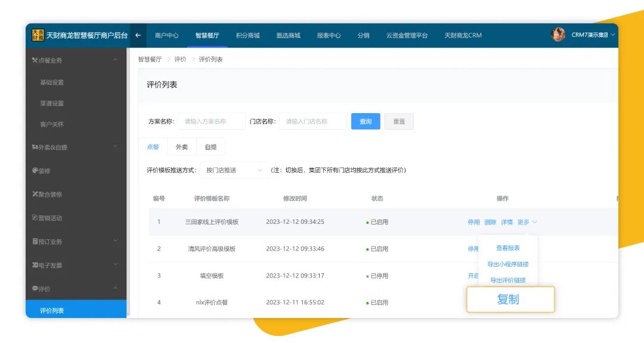
Task: Click 已停用 status of 填空模板
Action: click(377, 276)
